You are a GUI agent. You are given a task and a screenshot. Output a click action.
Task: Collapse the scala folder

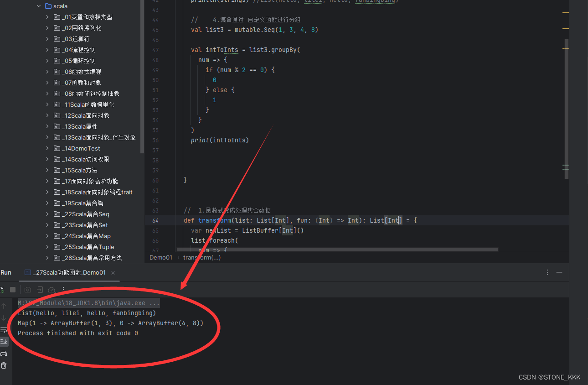click(x=38, y=6)
